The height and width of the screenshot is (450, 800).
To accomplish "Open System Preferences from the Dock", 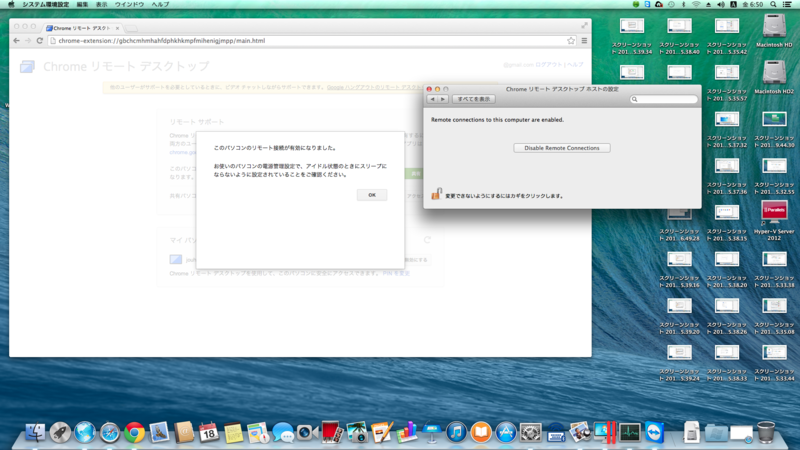I will coord(531,432).
